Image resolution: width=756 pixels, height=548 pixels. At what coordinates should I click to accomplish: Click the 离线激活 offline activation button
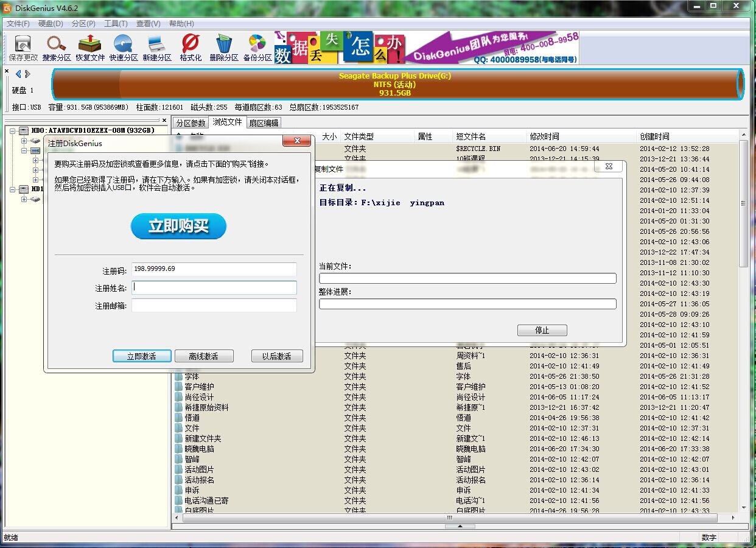203,356
